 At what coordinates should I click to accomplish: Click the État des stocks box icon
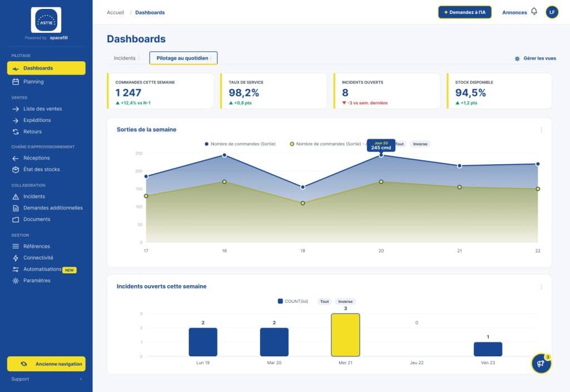pos(16,169)
